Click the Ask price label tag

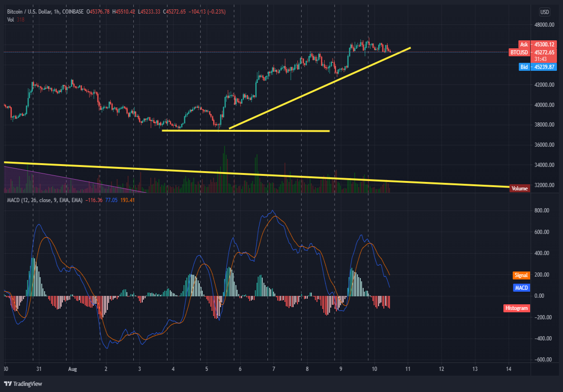[524, 44]
